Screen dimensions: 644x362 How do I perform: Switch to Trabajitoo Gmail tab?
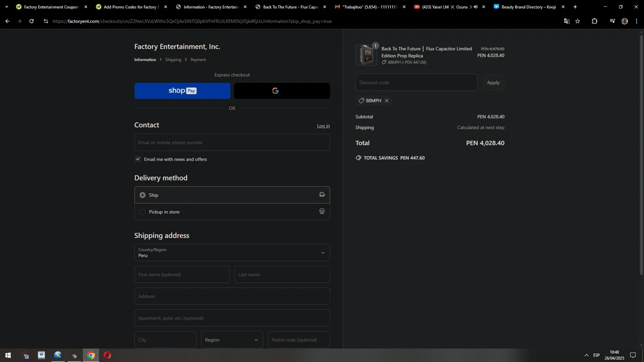point(369,7)
